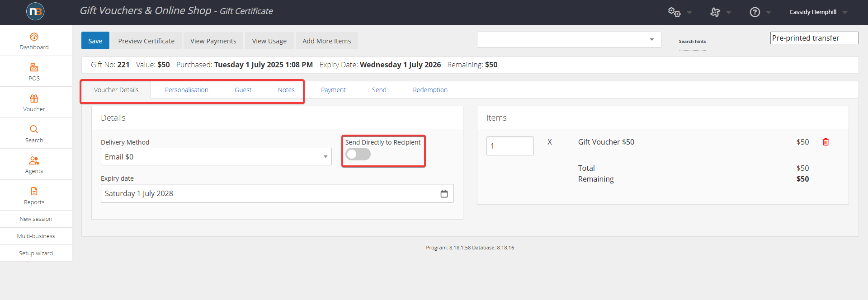Image resolution: width=868 pixels, height=300 pixels.
Task: Switch to the Send tab
Action: coord(379,90)
